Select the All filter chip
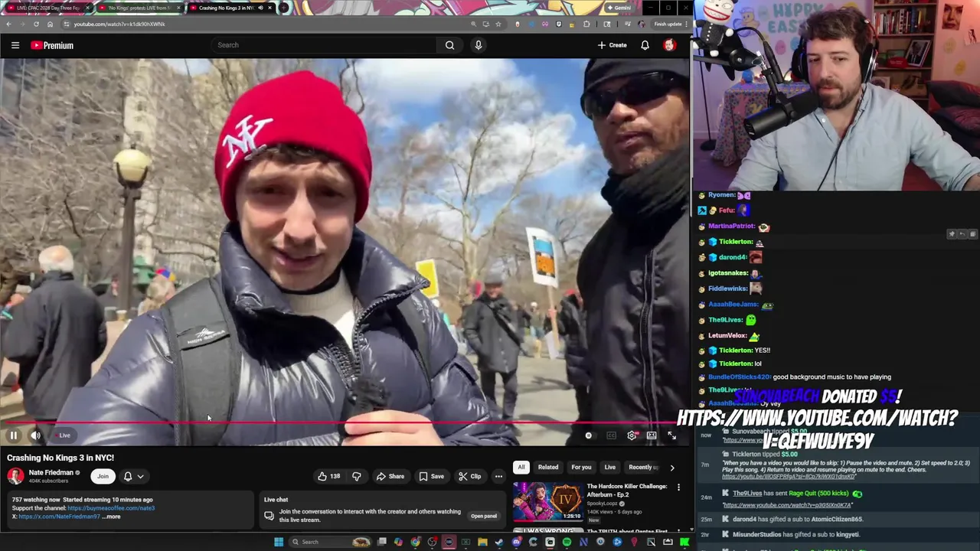The width and height of the screenshot is (980, 551). coord(521,467)
